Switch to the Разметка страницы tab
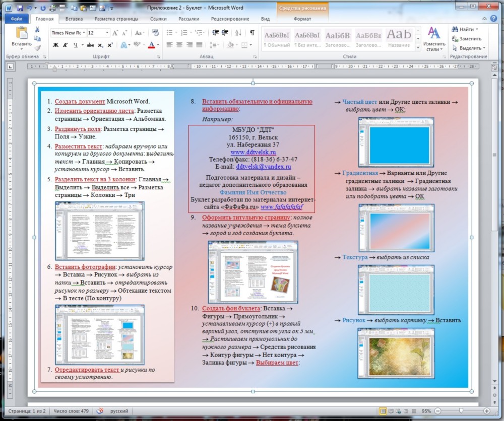The width and height of the screenshot is (504, 421). click(116, 19)
